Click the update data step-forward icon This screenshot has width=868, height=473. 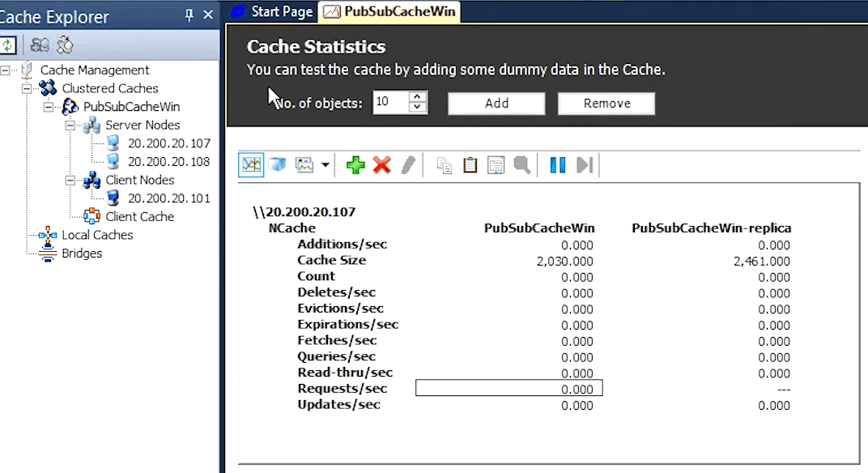point(585,165)
